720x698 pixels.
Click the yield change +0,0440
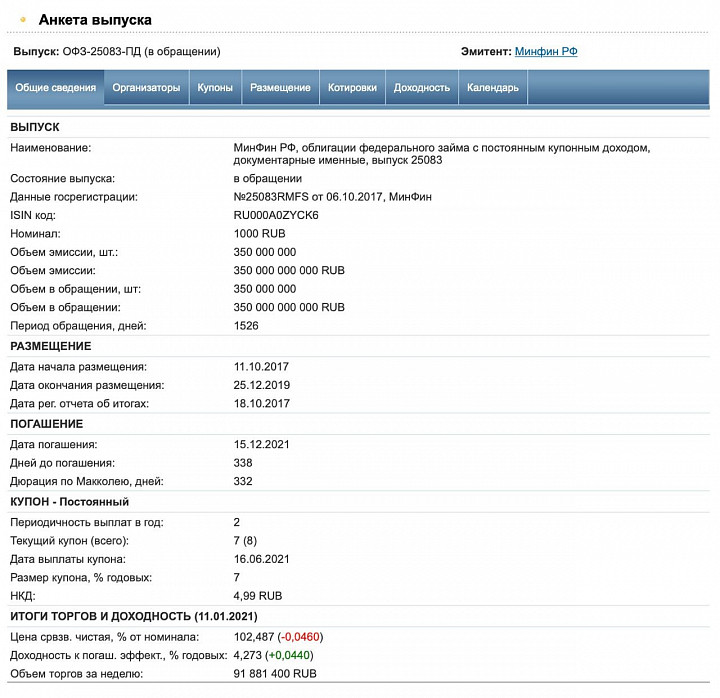click(289, 655)
